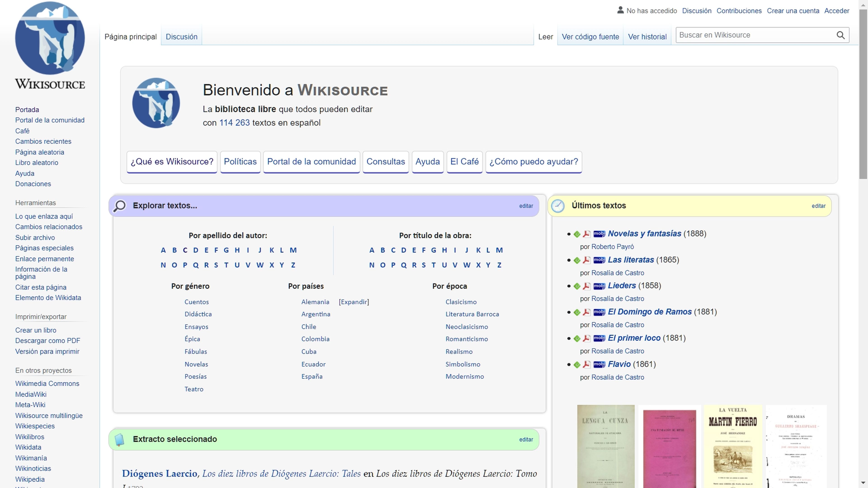Click the Wikisource logo in the welcome banner
The height and width of the screenshot is (488, 868).
[156, 103]
